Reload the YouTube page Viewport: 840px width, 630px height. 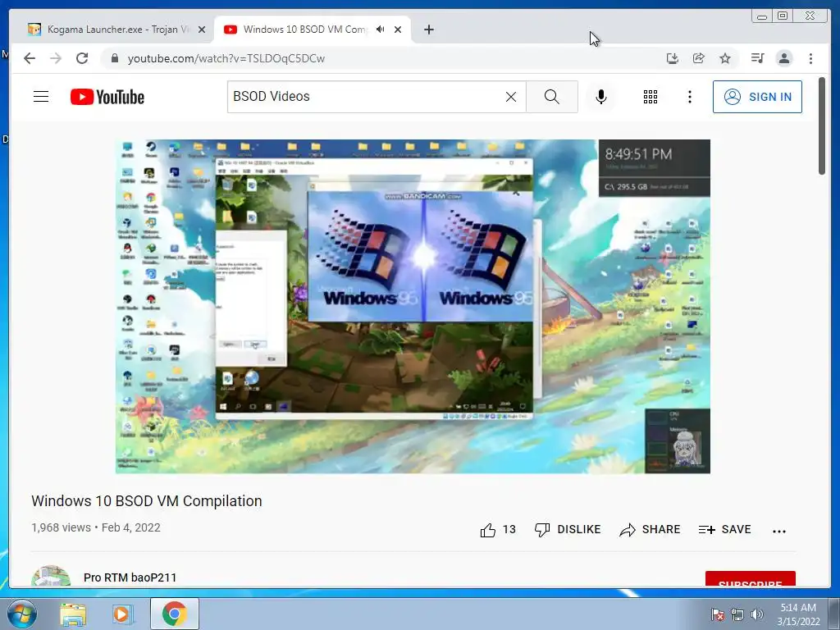[x=82, y=58]
